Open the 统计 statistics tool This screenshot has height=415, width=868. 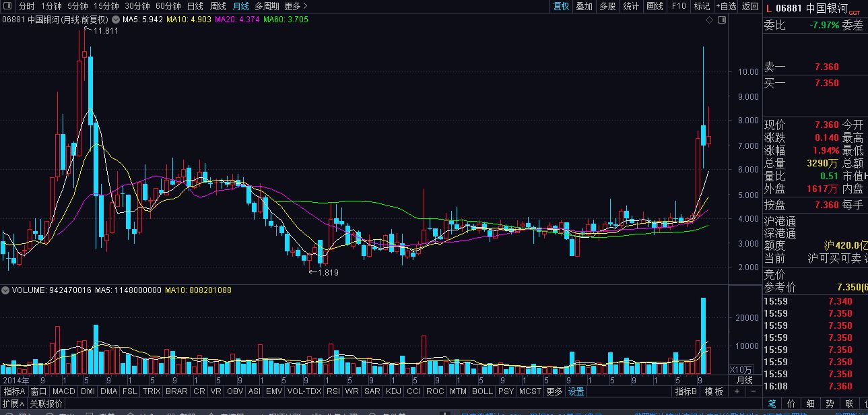[631, 6]
